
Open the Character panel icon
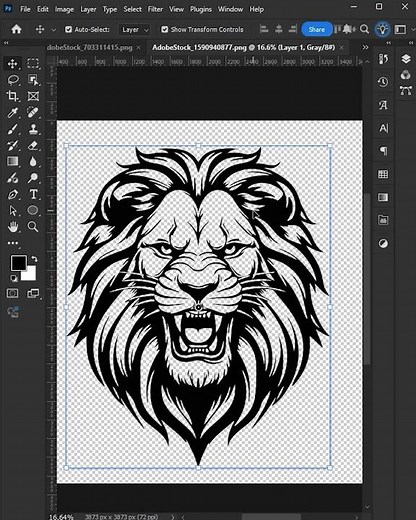click(383, 128)
